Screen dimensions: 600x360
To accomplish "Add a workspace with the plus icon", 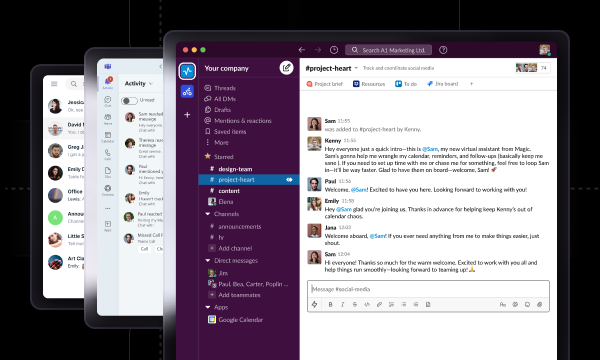I will [187, 114].
